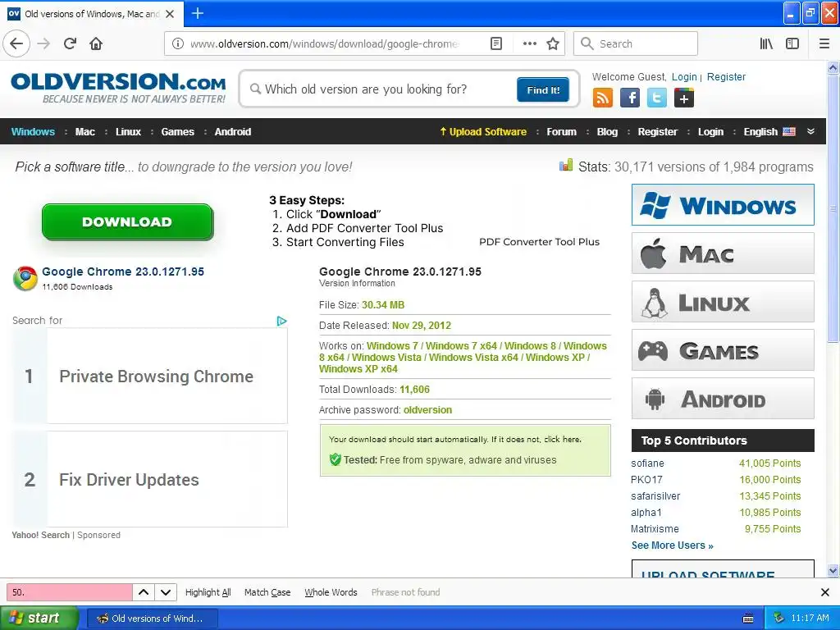The height and width of the screenshot is (630, 840).
Task: Click the OLDVERSION.COM site logo
Action: click(118, 88)
